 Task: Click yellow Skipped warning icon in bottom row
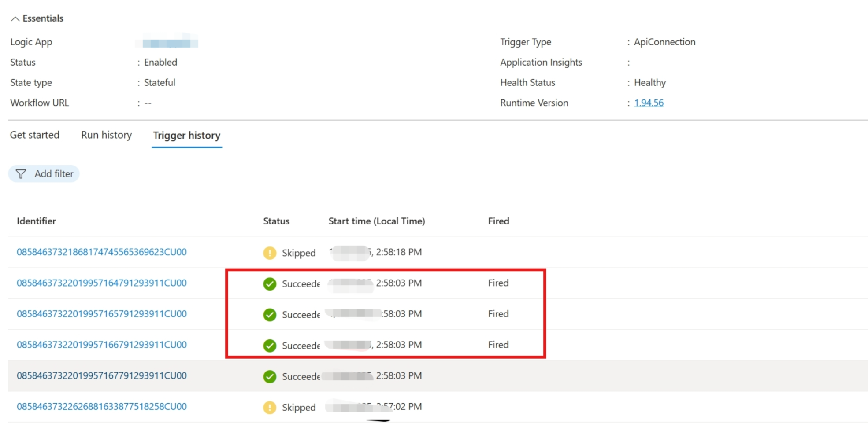(270, 408)
